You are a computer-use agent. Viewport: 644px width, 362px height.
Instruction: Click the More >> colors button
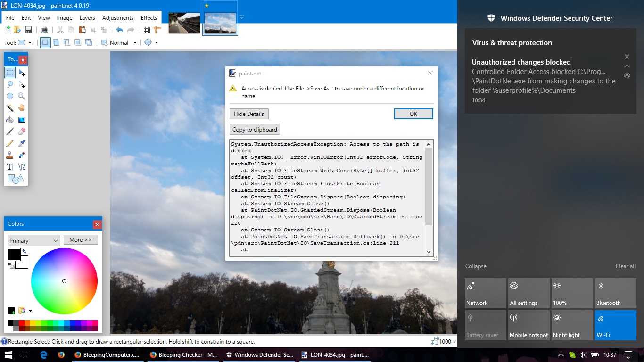(x=81, y=240)
